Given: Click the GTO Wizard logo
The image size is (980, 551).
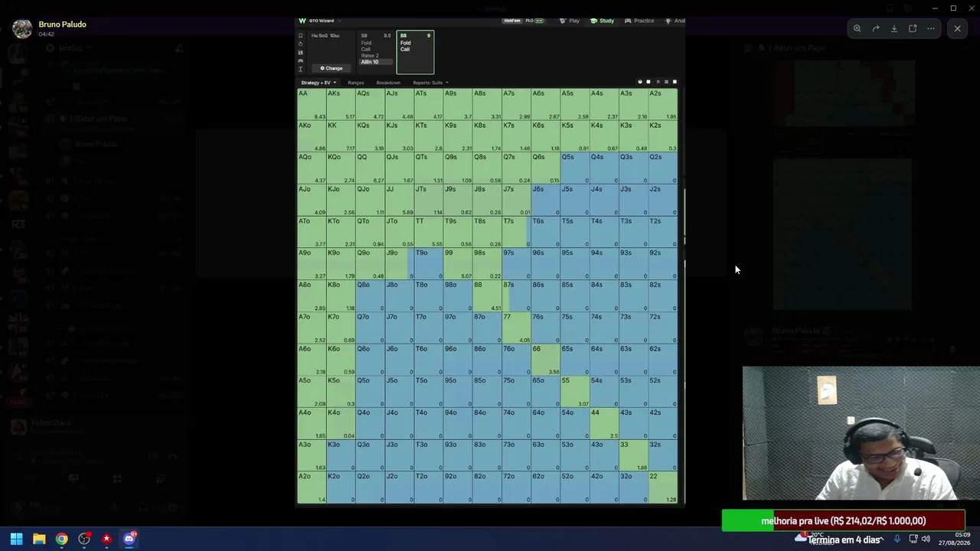Looking at the screenshot, I should coord(302,21).
